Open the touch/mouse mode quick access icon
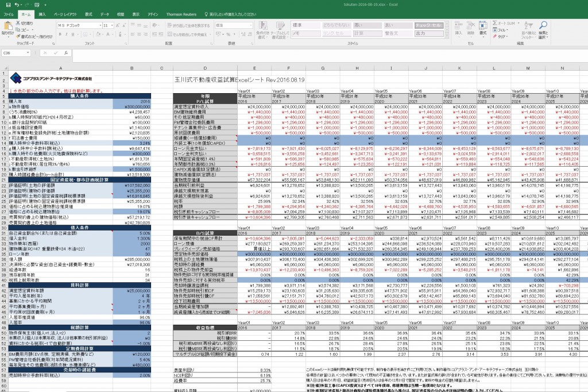Viewport: 588px width, 392px height. (x=37, y=5)
